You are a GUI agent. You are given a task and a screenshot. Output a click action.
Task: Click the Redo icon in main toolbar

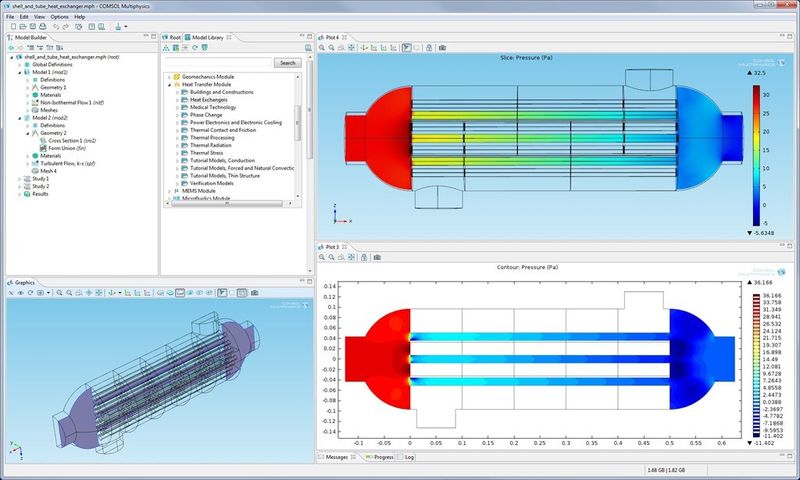(65, 27)
